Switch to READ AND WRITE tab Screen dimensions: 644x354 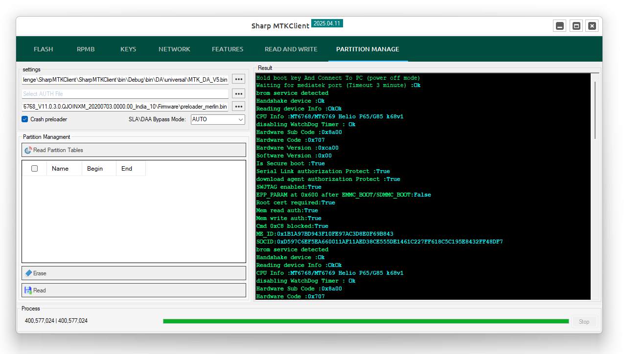(291, 49)
